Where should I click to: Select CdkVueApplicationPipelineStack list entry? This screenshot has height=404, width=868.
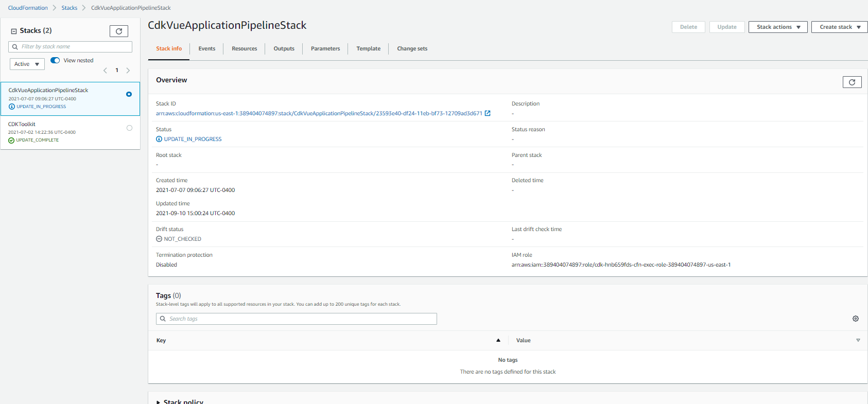click(71, 99)
